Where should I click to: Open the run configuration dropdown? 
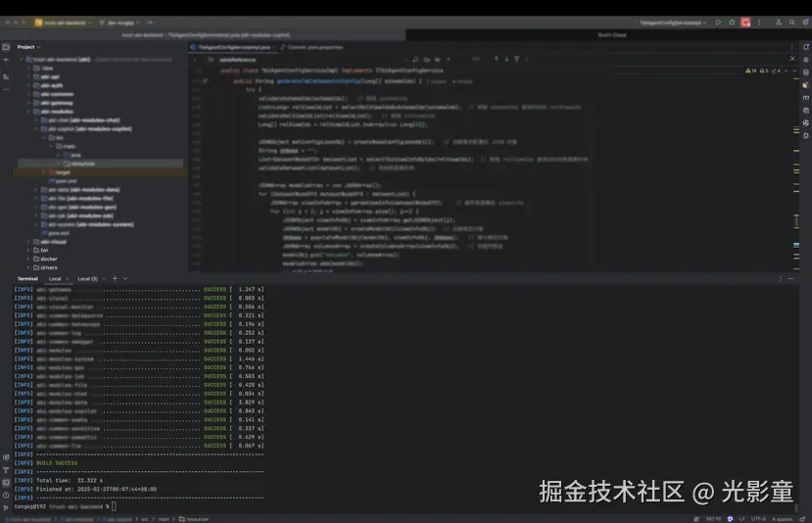pyautogui.click(x=672, y=23)
